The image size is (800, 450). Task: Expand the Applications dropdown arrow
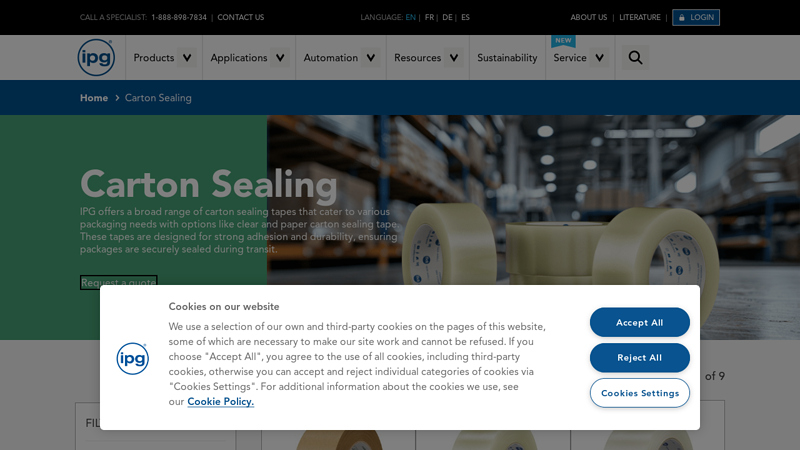[x=280, y=58]
